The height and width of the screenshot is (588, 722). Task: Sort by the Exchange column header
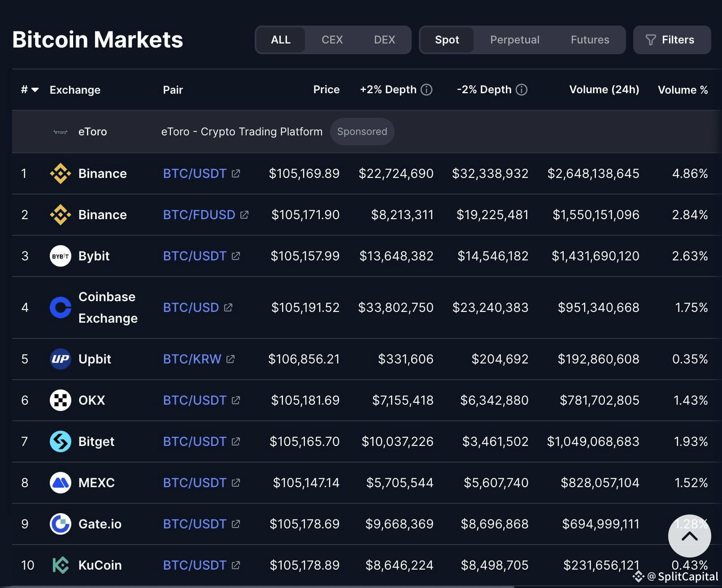point(75,90)
